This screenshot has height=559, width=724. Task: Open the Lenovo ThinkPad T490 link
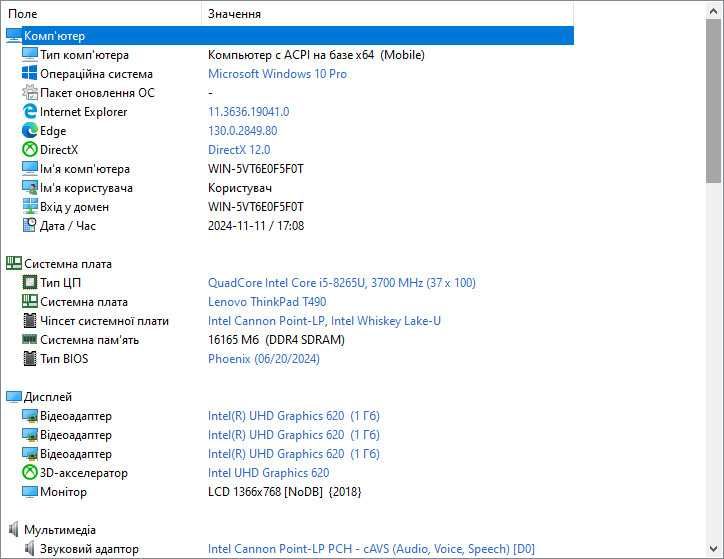[x=267, y=301]
